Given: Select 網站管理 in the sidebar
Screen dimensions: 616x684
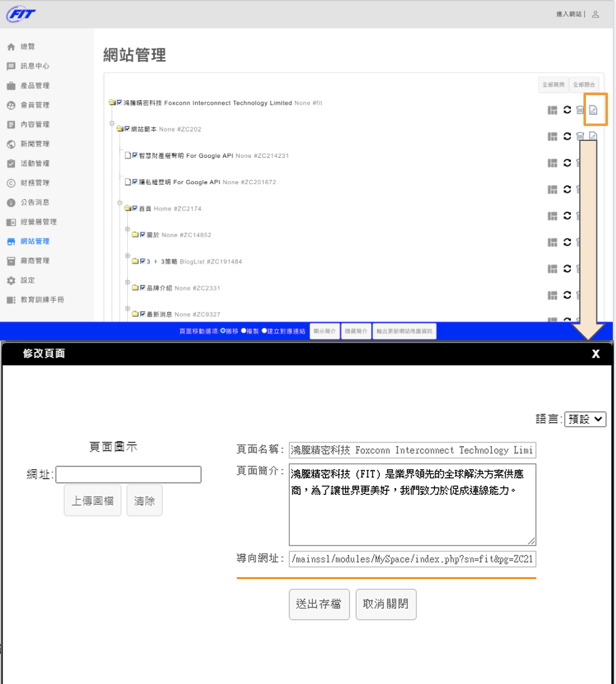Looking at the screenshot, I should (35, 242).
